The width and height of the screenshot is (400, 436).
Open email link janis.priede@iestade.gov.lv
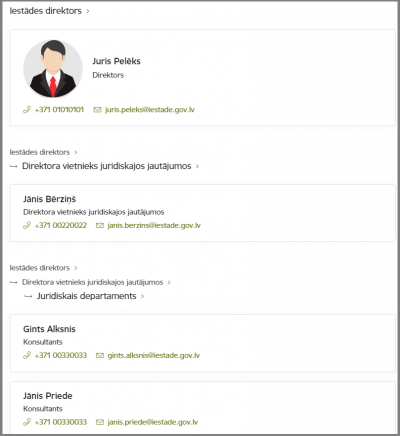153,422
